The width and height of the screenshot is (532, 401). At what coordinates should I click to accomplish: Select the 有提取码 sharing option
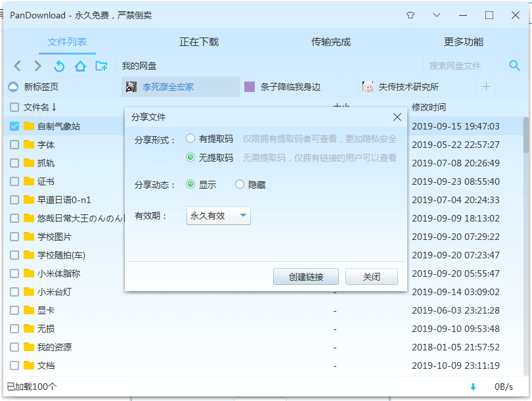(x=190, y=139)
